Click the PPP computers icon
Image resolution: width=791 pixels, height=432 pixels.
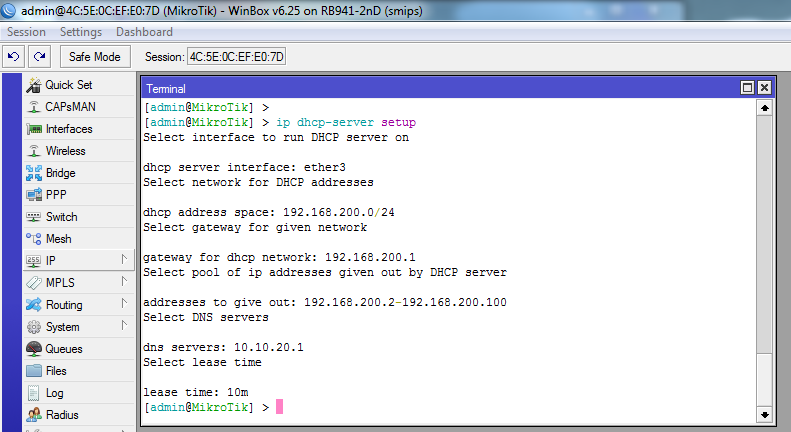point(34,195)
